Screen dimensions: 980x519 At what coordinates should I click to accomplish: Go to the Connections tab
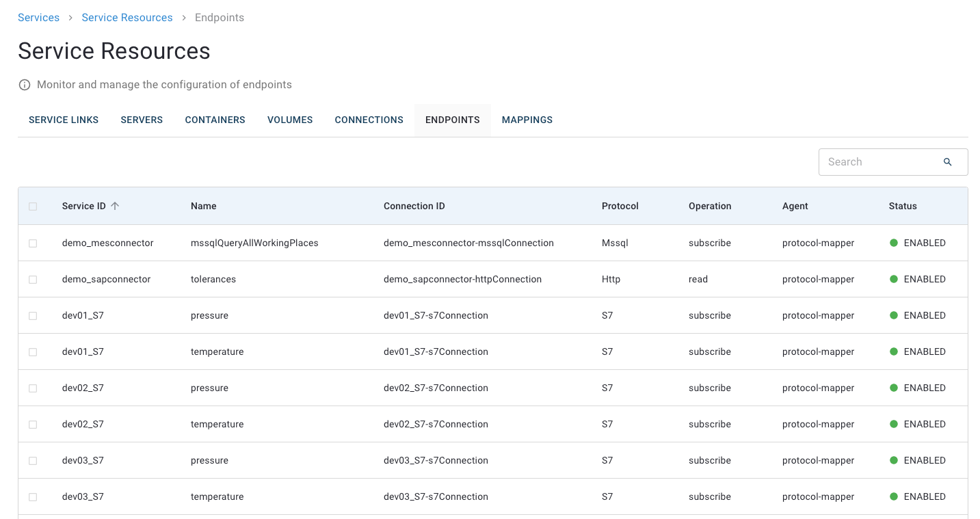coord(369,120)
